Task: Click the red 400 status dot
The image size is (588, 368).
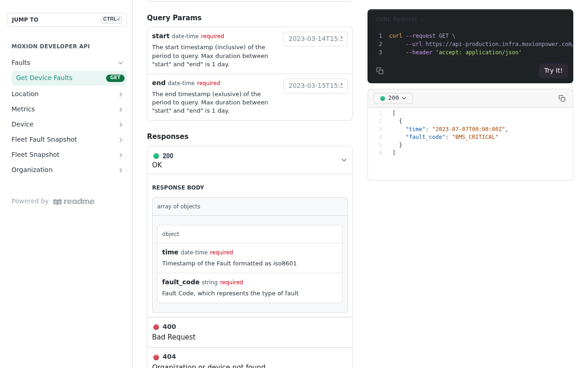Action: coord(156,327)
